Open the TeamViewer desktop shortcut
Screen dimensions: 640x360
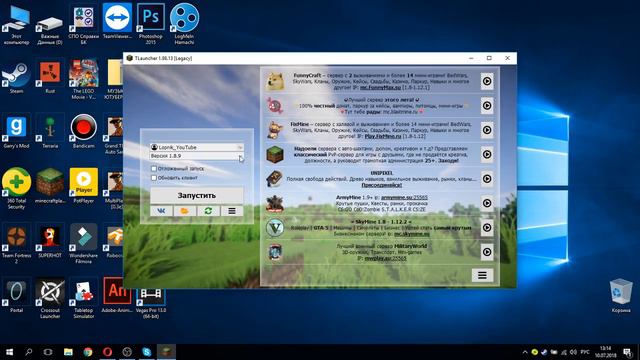pyautogui.click(x=117, y=21)
